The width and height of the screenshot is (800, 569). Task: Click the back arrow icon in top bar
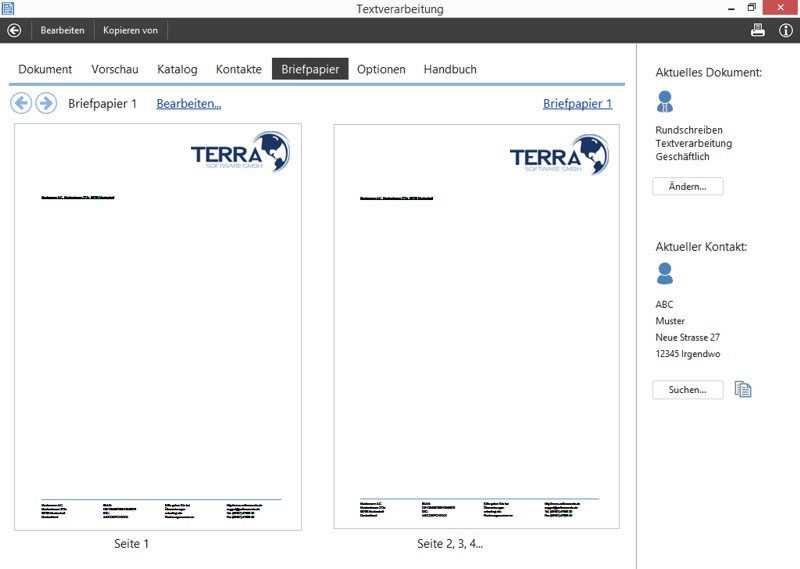(x=14, y=31)
